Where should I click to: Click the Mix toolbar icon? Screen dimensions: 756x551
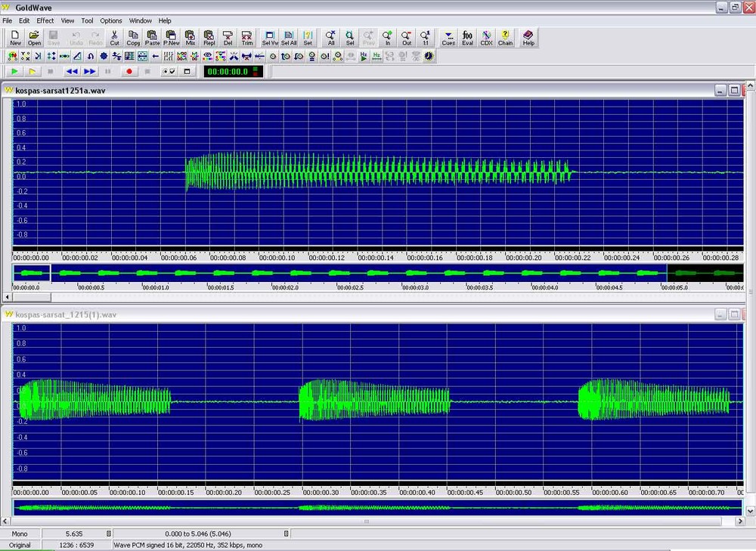click(x=191, y=38)
